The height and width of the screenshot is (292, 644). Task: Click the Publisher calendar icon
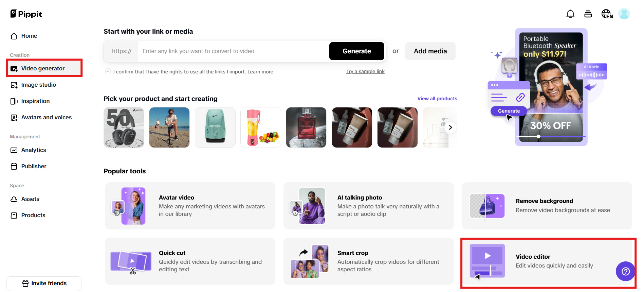tap(14, 167)
